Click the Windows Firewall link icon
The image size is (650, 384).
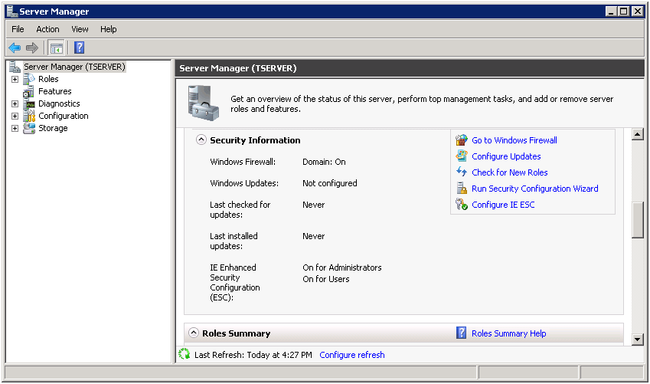tap(461, 140)
